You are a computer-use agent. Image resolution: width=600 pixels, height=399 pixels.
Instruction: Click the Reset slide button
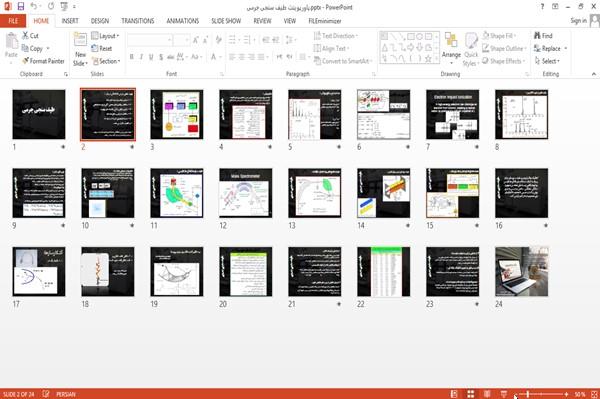click(x=102, y=48)
